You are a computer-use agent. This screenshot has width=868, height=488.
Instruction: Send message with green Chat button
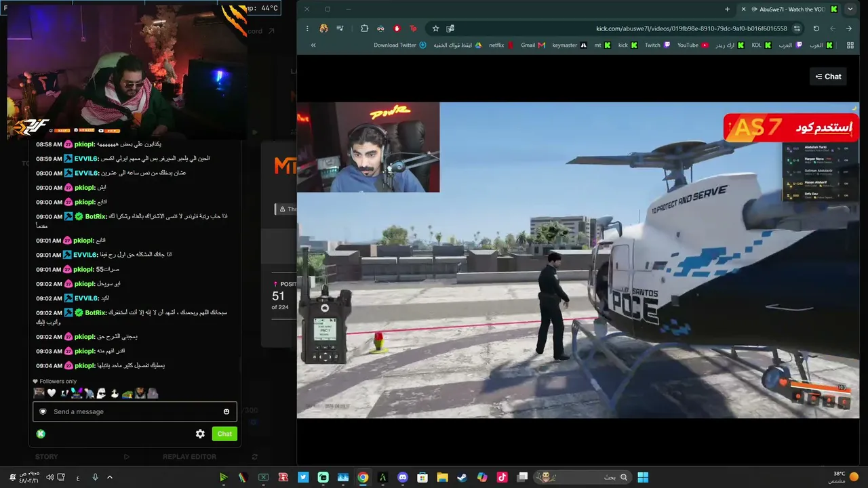point(224,434)
